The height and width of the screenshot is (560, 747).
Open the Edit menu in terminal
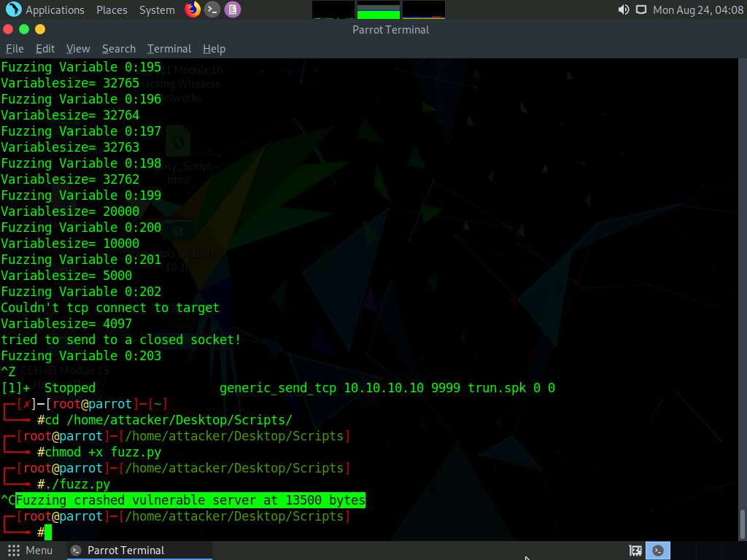coord(45,49)
